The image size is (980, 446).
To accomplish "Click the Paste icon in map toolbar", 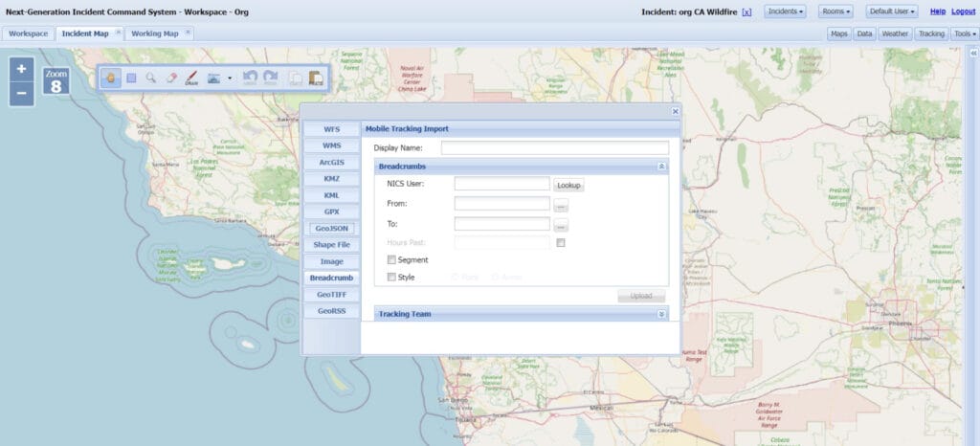I will pyautogui.click(x=315, y=78).
